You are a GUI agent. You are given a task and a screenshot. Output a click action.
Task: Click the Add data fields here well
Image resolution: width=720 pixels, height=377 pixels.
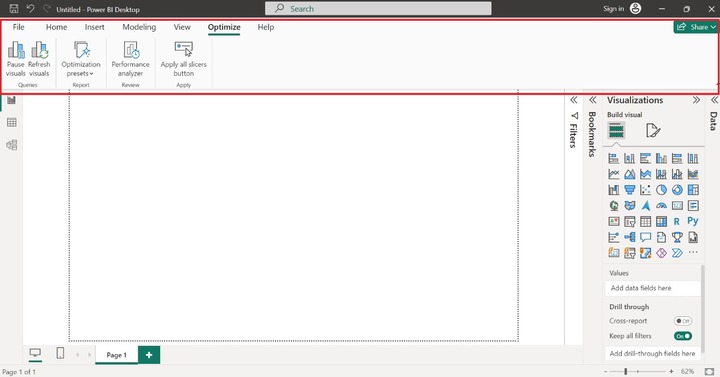click(652, 288)
